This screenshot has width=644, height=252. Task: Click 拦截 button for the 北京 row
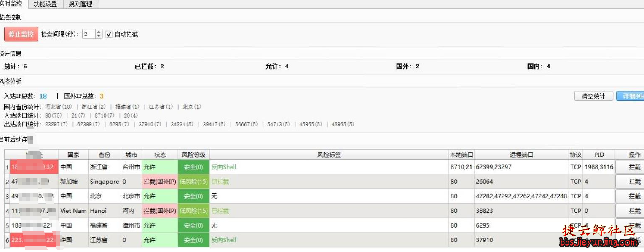click(630, 196)
